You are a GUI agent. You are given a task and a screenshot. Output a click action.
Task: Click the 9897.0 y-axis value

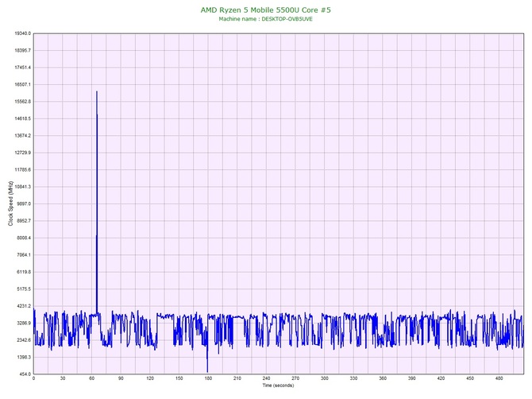click(24, 203)
